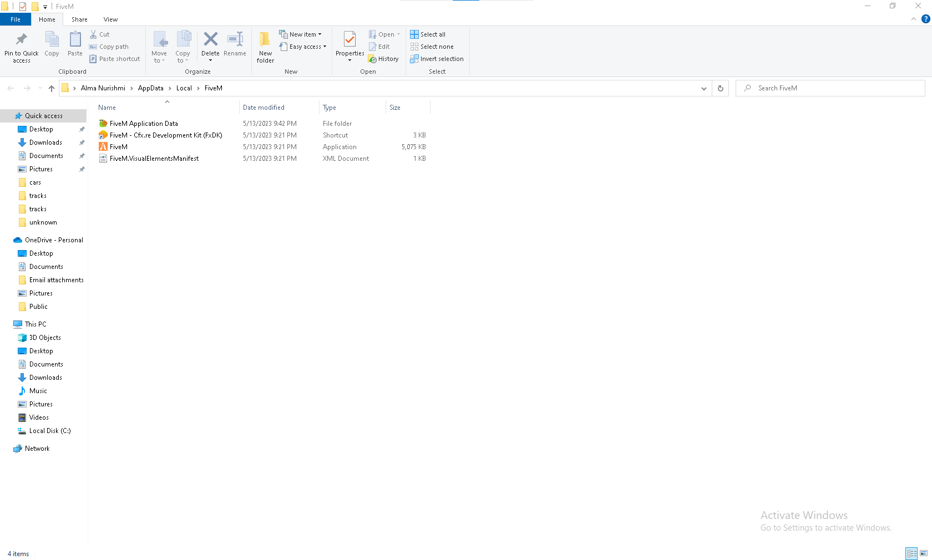Open the New item dropdown
This screenshot has width=932, height=560.
click(300, 34)
